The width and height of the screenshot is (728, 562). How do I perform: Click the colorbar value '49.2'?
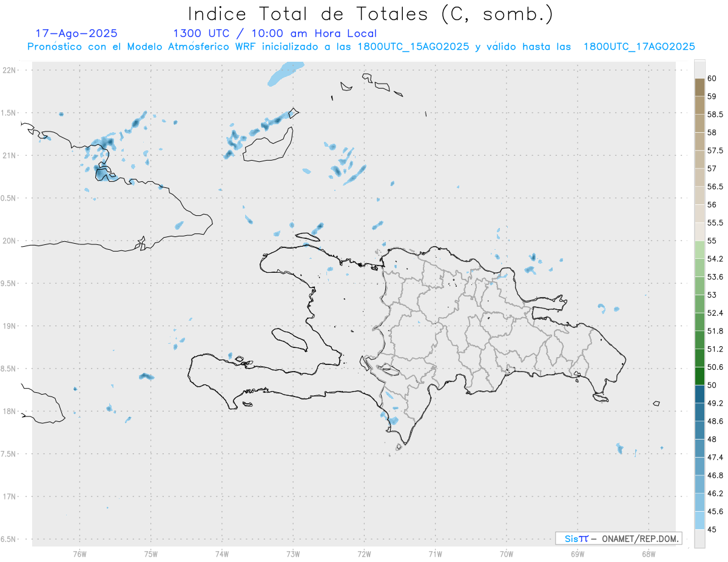point(715,403)
